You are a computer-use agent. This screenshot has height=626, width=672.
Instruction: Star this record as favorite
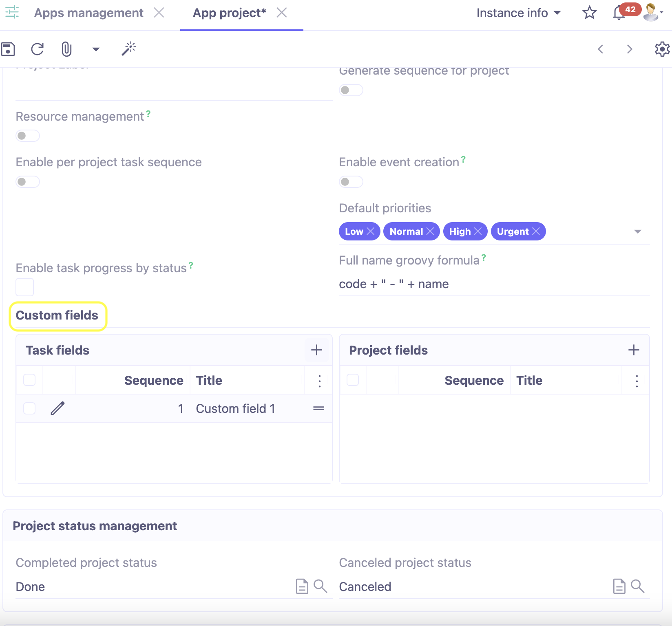coord(589,13)
